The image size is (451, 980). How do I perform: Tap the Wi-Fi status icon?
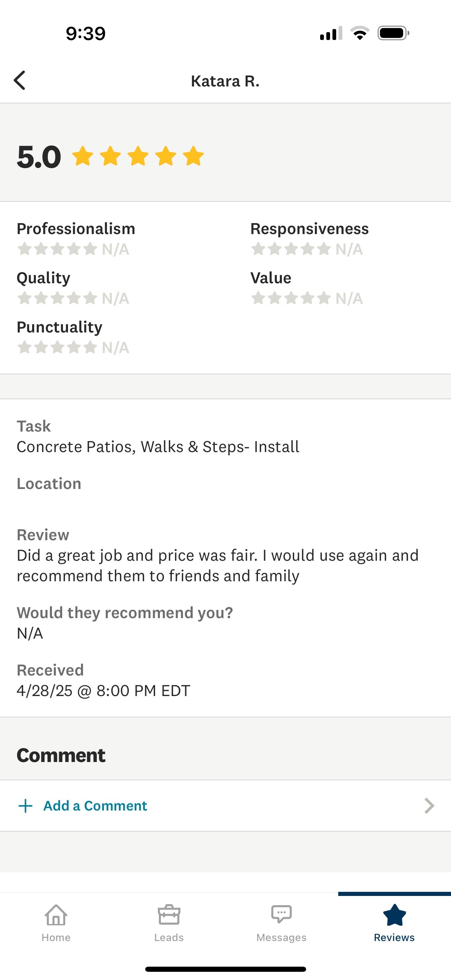click(360, 33)
